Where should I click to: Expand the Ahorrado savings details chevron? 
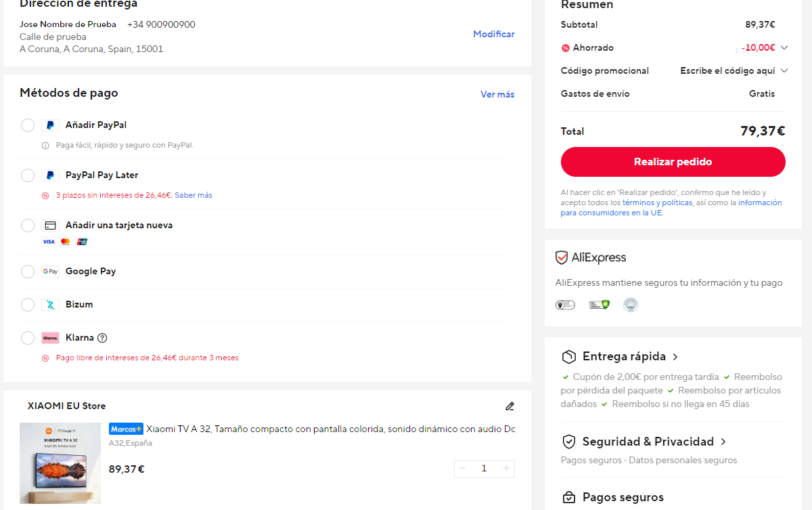784,47
